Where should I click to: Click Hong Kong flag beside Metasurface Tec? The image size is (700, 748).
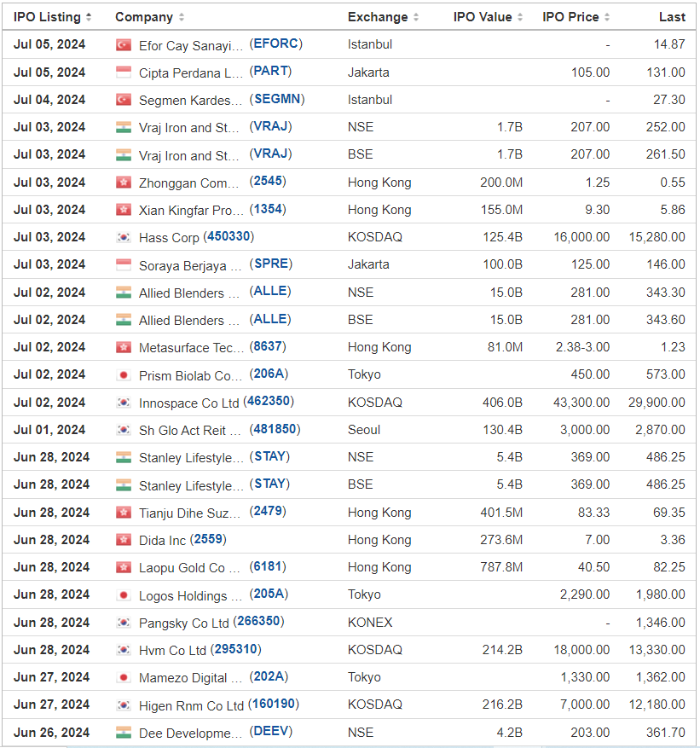124,347
